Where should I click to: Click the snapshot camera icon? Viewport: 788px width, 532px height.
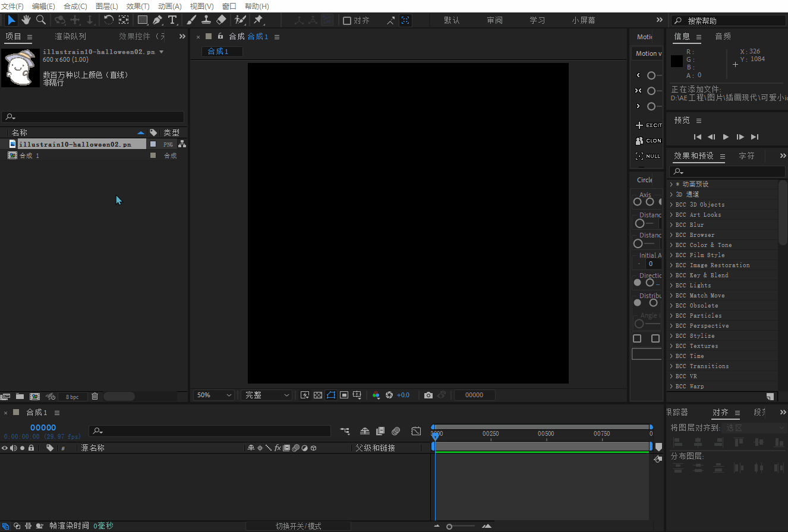428,395
